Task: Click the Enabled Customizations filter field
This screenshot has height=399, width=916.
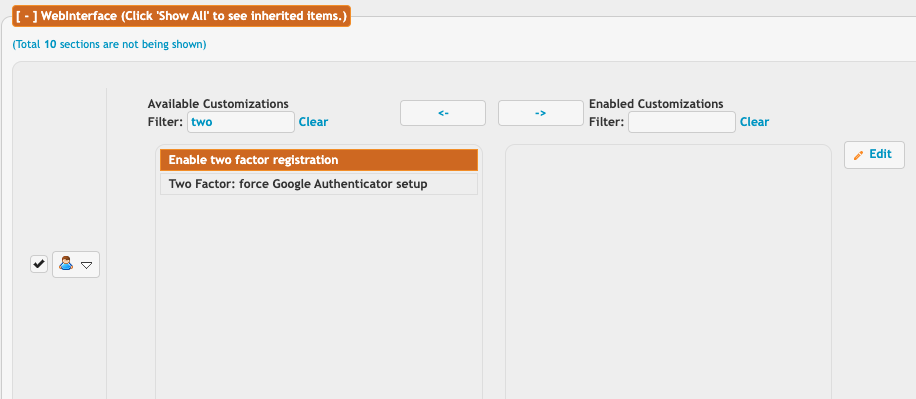Action: click(682, 122)
